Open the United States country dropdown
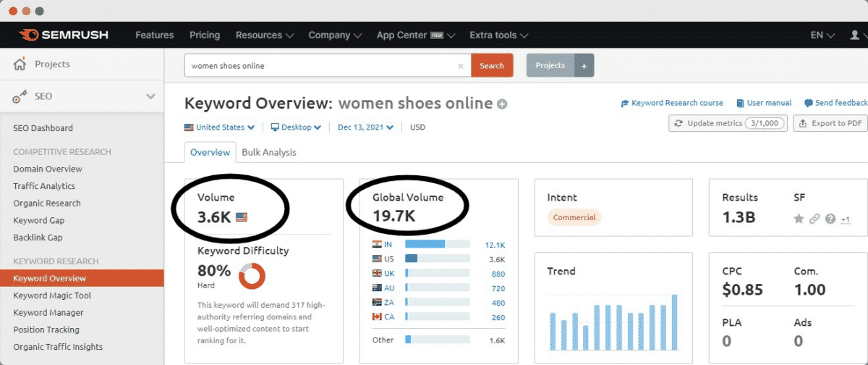The width and height of the screenshot is (868, 365). point(219,127)
